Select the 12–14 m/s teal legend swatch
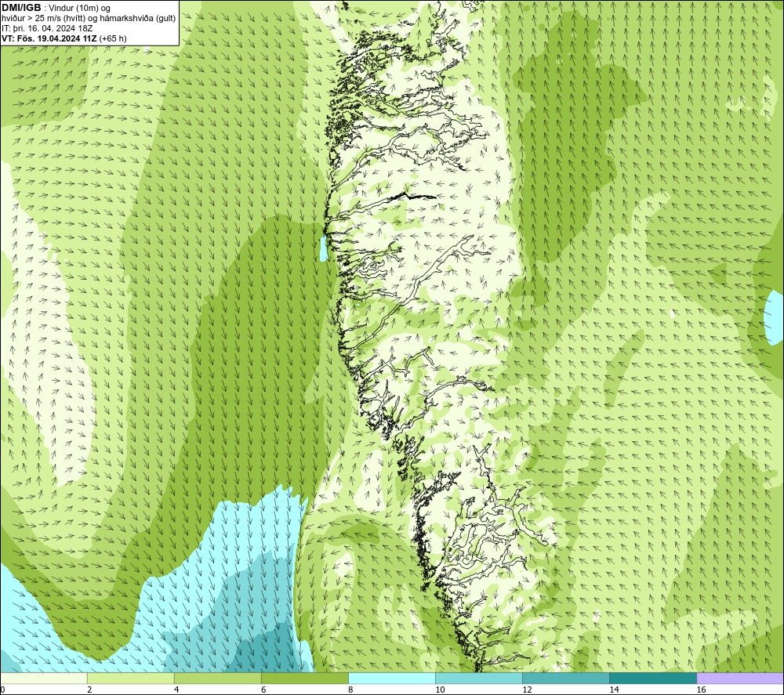 pos(566,679)
